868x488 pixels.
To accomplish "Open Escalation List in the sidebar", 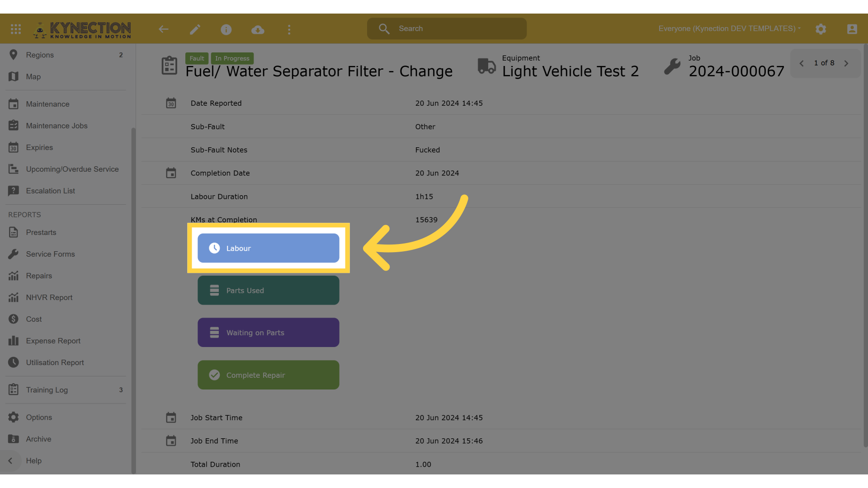I will (x=66, y=191).
